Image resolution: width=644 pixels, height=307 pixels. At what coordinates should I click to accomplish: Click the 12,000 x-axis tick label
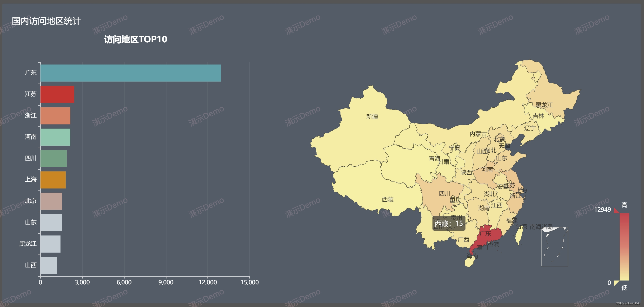coord(207,282)
